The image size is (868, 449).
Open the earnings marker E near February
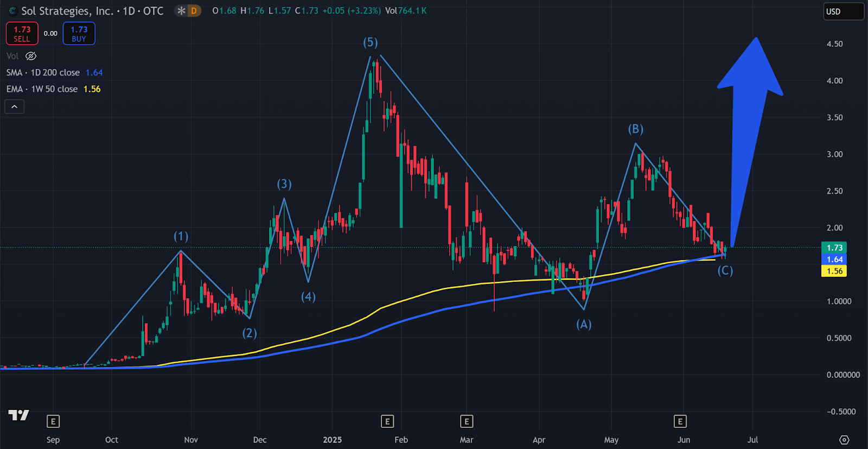pos(387,421)
